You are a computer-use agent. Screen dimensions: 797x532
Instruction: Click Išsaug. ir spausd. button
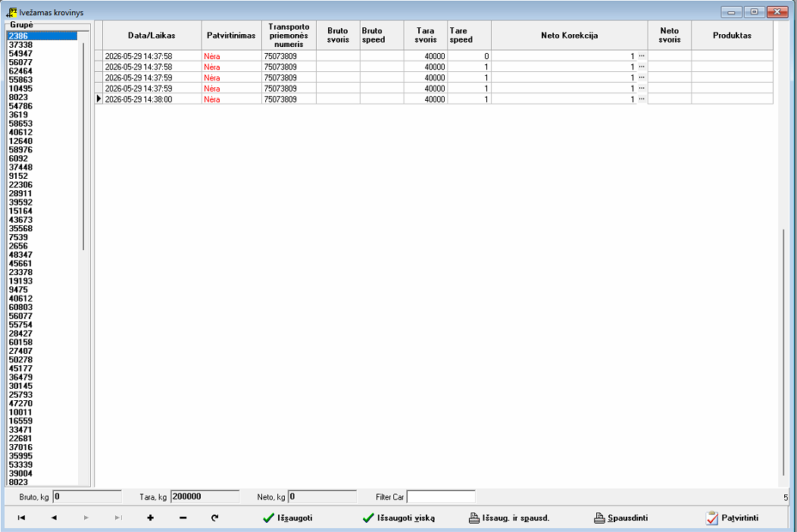coord(509,518)
